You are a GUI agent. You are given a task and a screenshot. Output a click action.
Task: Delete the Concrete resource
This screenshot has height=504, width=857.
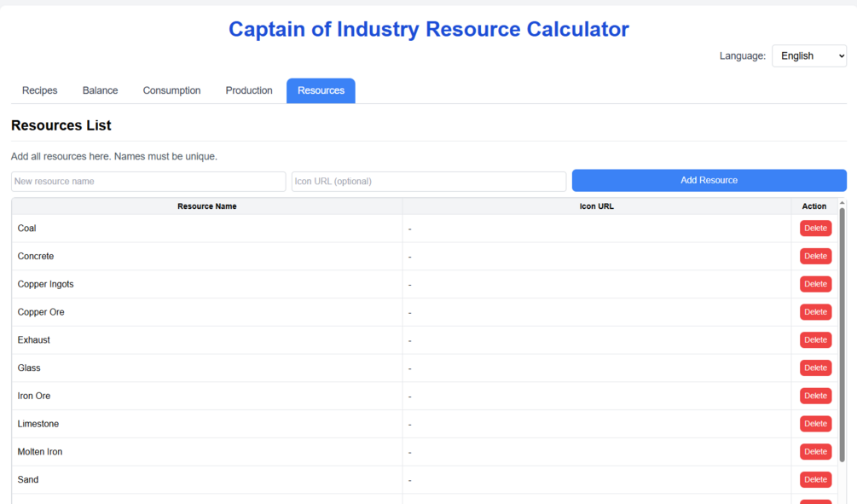point(815,256)
